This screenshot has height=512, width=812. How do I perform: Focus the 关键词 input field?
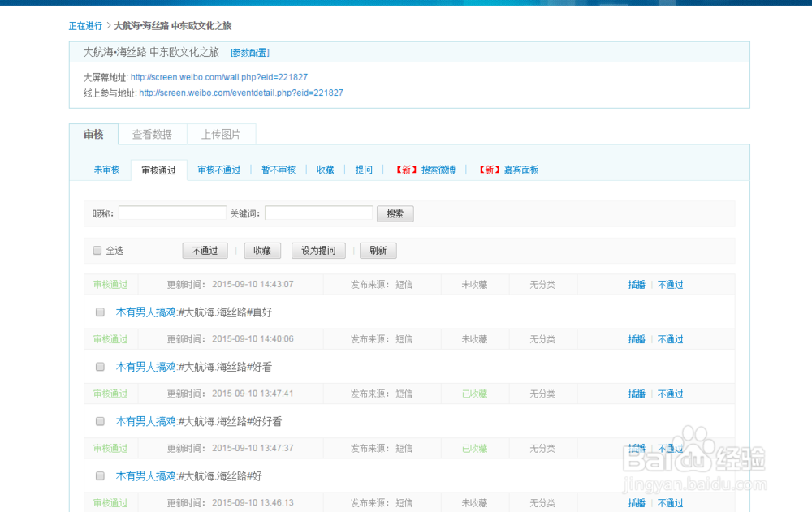(318, 213)
